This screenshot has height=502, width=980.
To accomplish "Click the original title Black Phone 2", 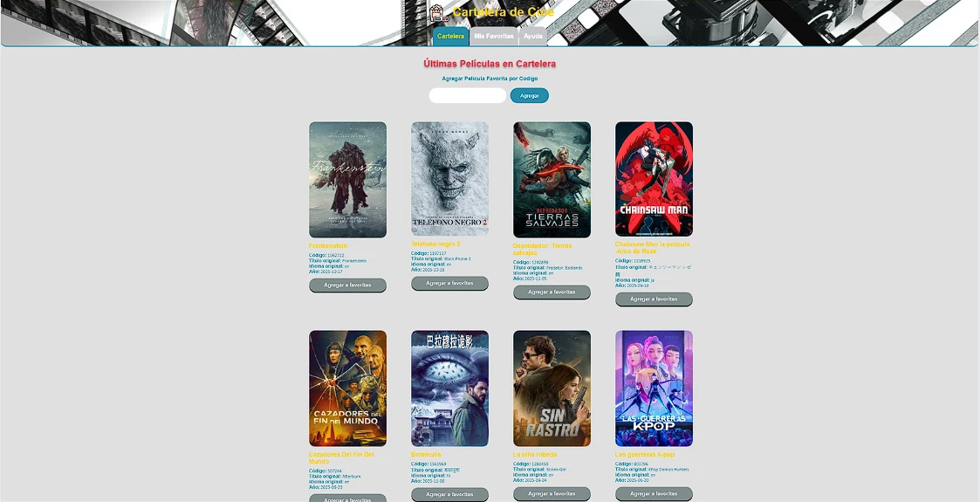I will click(457, 258).
